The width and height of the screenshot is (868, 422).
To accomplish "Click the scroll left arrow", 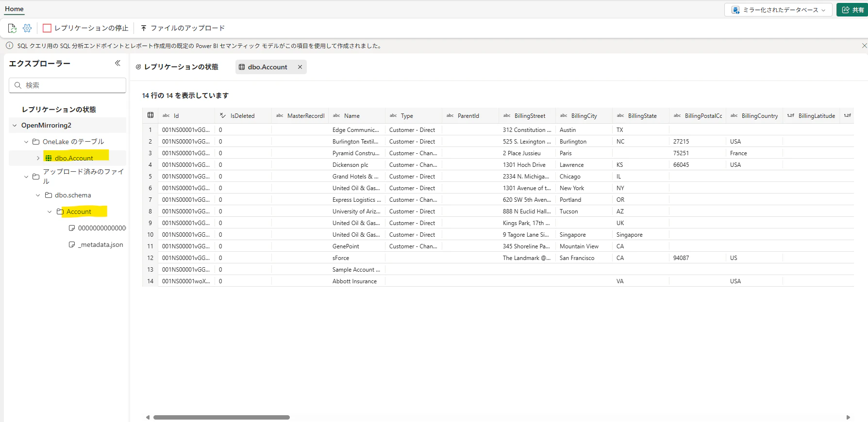I will pos(148,417).
